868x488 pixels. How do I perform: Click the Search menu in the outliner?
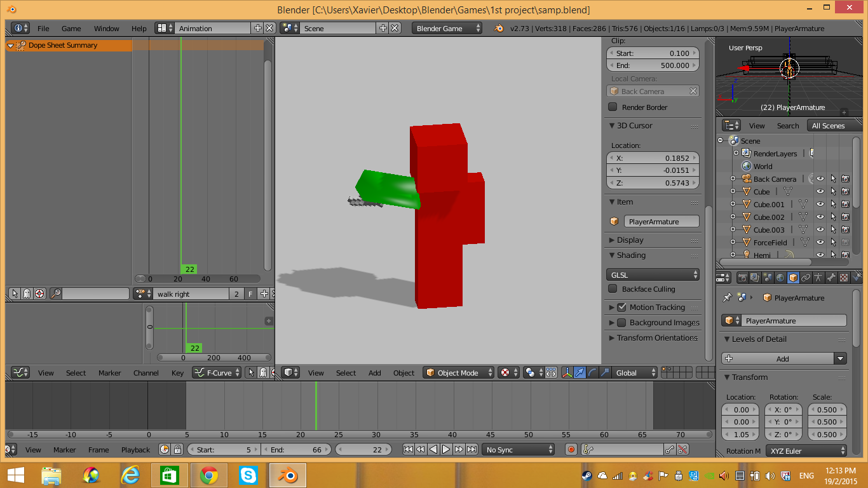click(x=788, y=125)
